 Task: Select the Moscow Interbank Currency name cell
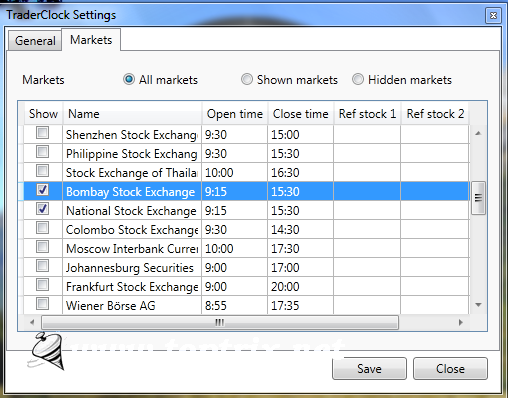(x=132, y=248)
